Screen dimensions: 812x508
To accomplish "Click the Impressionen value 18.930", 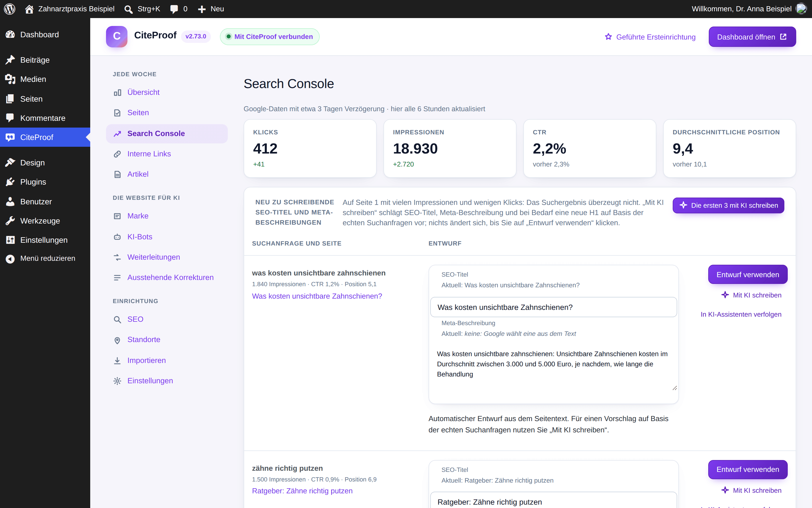I will (x=415, y=148).
